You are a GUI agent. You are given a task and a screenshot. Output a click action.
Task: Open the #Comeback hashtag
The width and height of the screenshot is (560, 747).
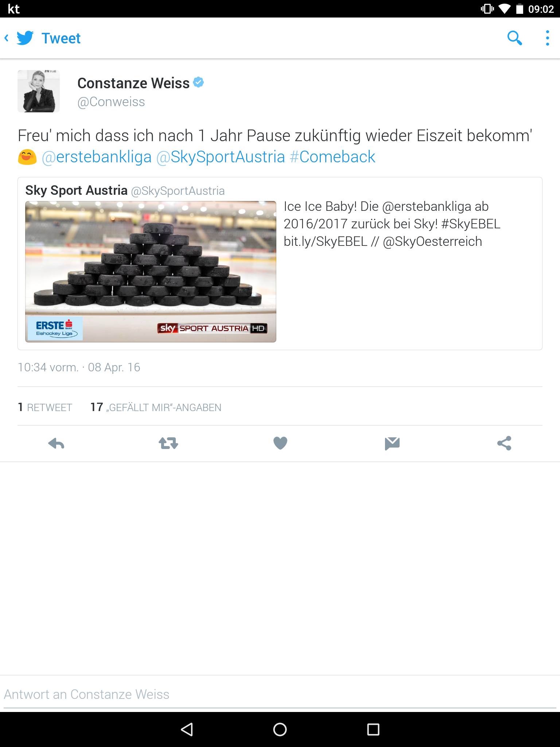click(x=332, y=157)
